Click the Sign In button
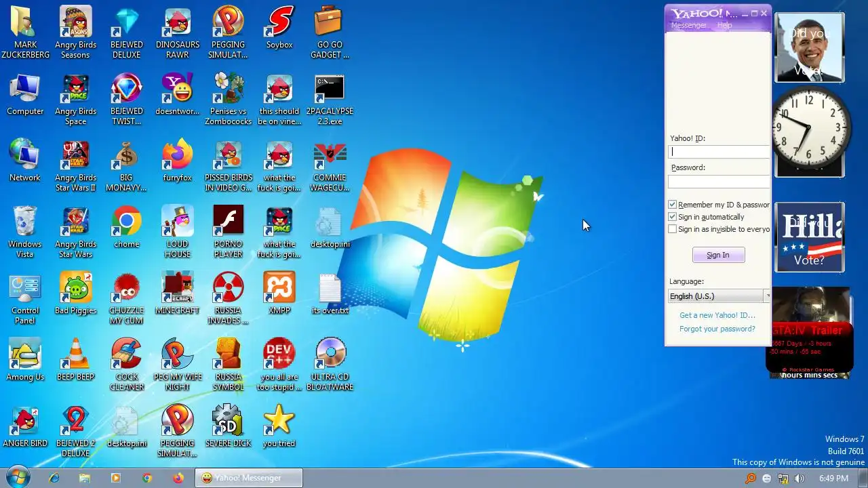This screenshot has width=868, height=488. [718, 255]
